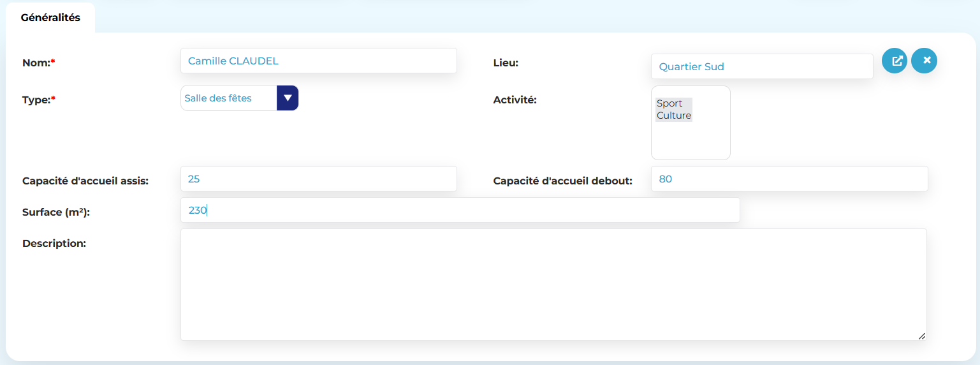Focus the Capacité d'accueil debout field

pos(789,179)
